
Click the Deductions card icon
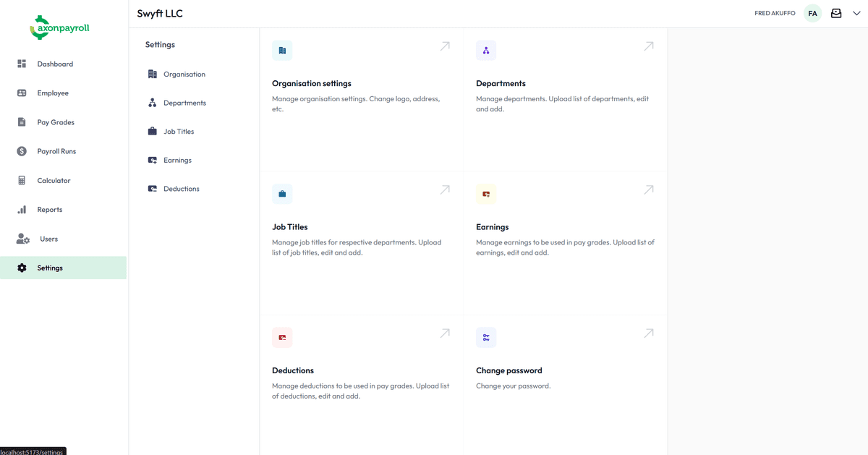[282, 338]
